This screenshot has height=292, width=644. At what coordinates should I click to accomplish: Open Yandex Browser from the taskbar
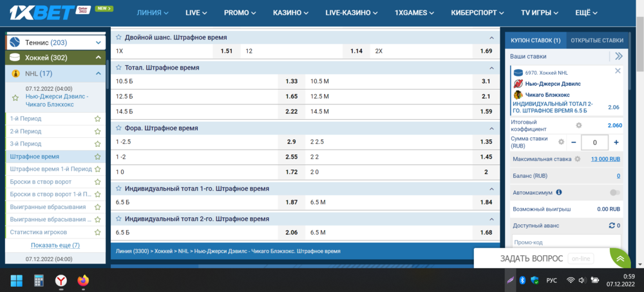(61, 281)
